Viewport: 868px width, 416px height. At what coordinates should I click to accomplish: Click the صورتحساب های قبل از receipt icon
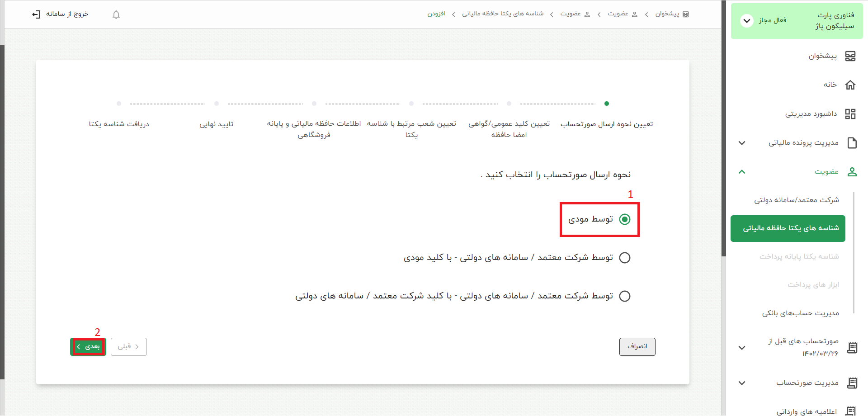[x=852, y=347]
